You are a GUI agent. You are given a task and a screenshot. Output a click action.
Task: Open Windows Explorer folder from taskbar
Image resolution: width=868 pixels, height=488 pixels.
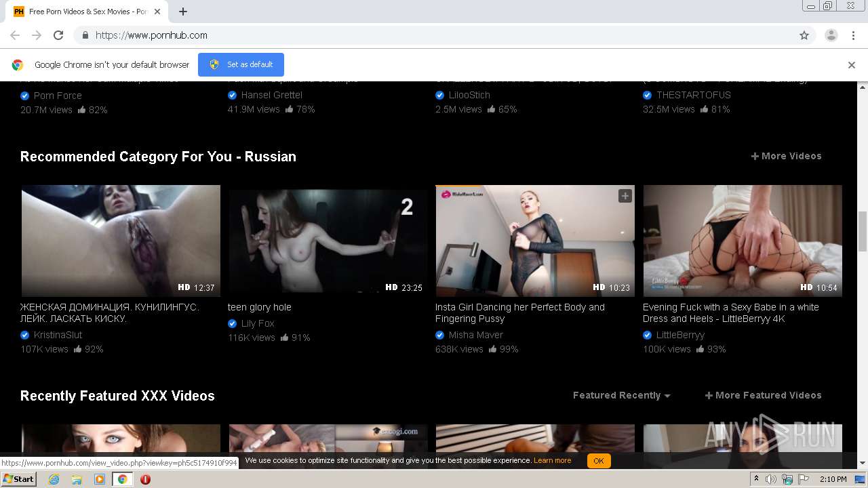[x=77, y=479]
